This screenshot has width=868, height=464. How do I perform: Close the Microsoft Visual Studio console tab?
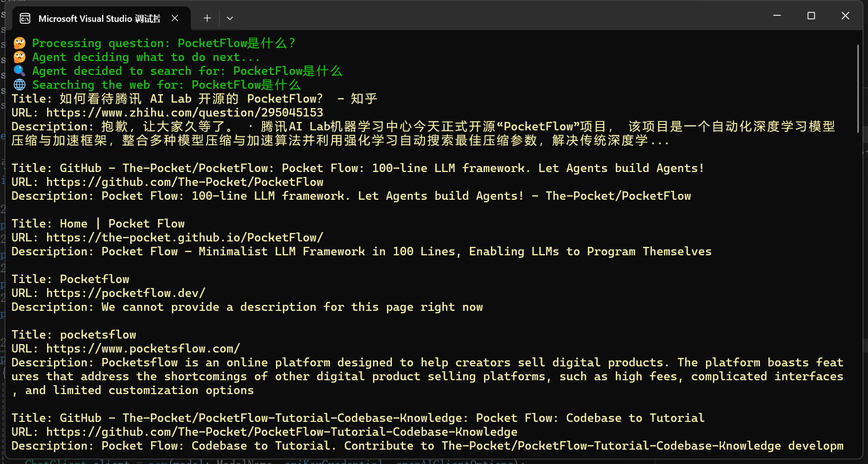click(x=175, y=18)
